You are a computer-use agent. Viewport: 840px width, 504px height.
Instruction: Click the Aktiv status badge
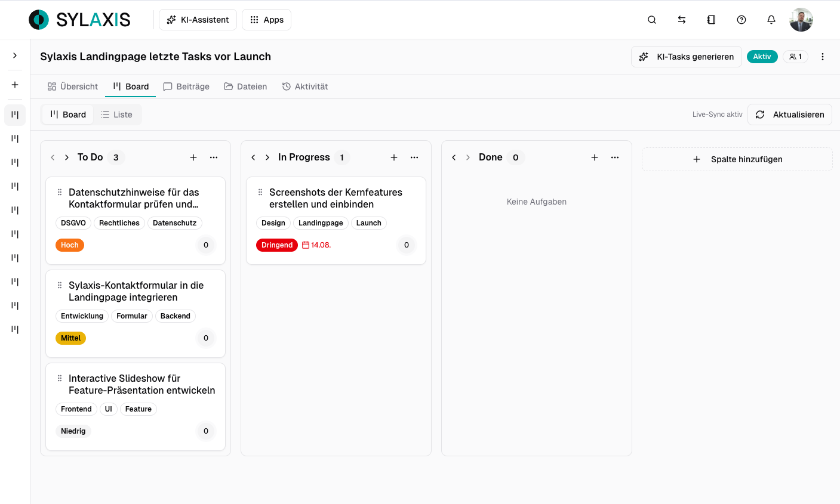[762, 57]
